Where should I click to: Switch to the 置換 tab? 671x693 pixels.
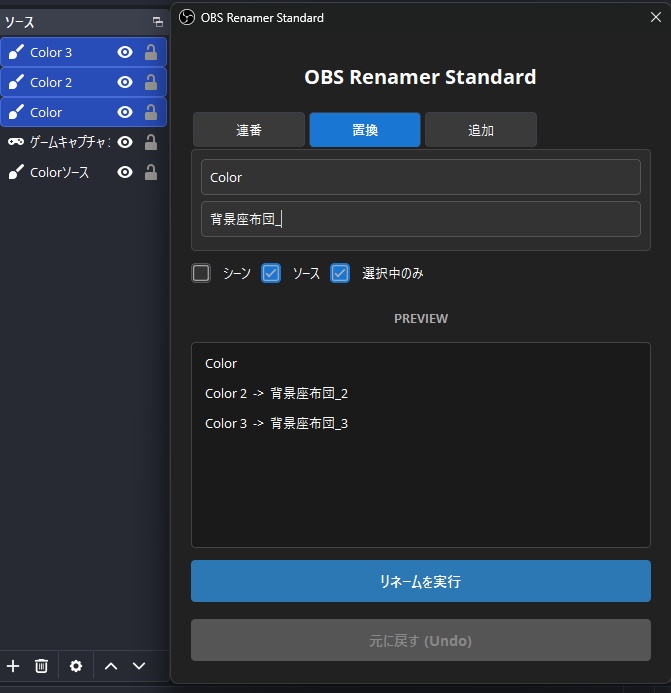365,130
